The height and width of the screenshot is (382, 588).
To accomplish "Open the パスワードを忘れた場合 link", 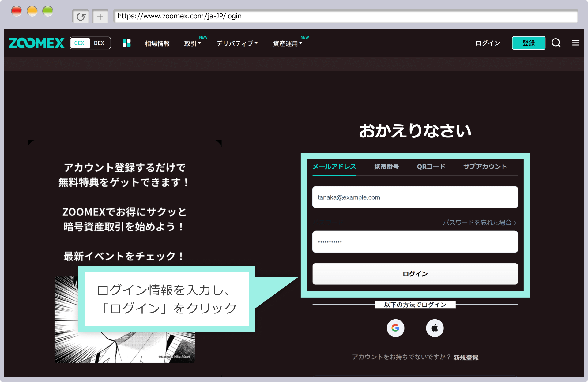I will [480, 223].
